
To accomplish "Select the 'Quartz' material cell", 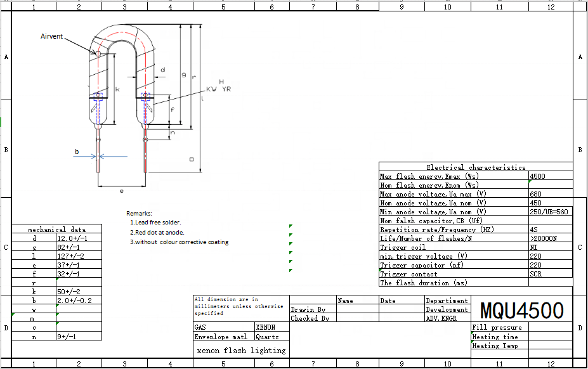I will 272,337.
